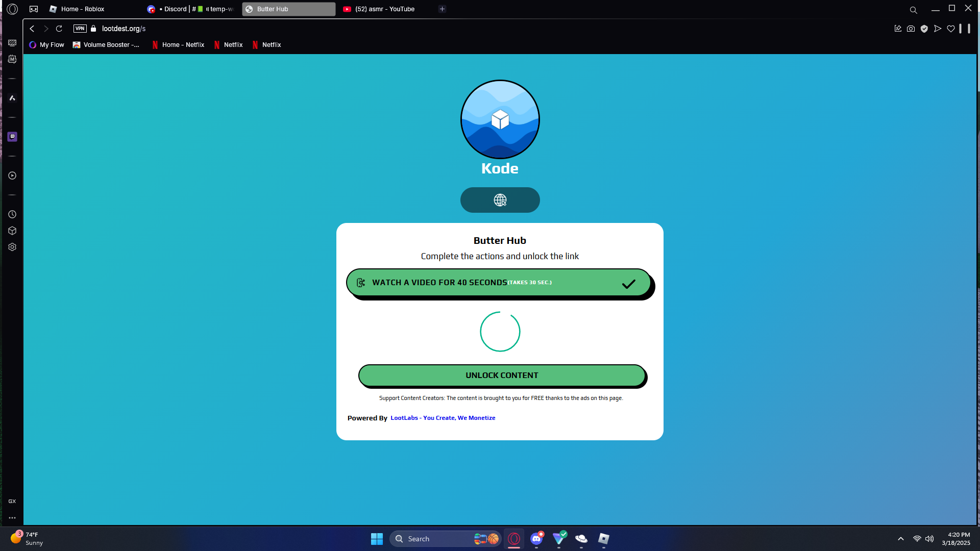Screen dimensions: 980x551
Task: Open Twitch panel in the sidebar
Action: (12, 137)
